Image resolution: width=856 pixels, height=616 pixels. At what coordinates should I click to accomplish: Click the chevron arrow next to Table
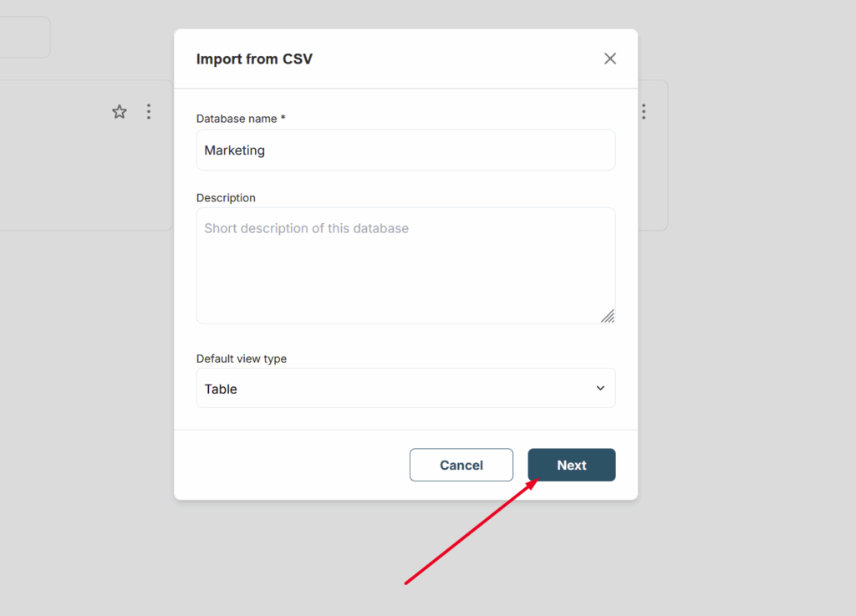(600, 389)
